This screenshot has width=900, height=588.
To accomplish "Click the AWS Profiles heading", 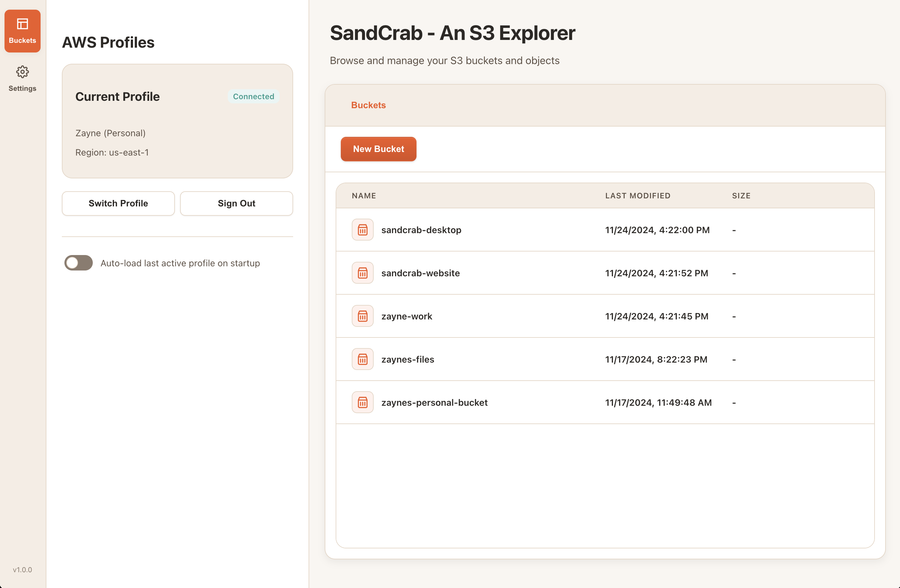I will (108, 43).
